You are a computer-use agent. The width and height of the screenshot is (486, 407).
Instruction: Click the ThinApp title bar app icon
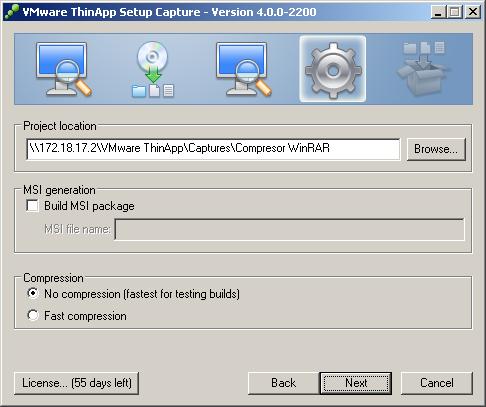12,12
